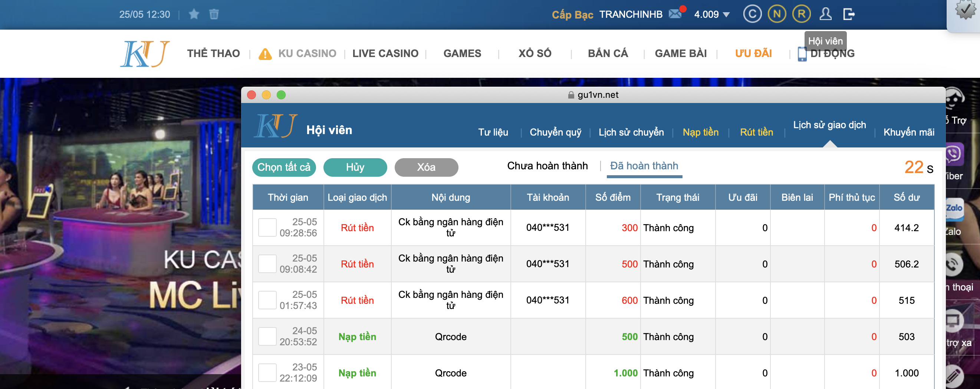Click Rút tiền in 09:08:42 row

pyautogui.click(x=357, y=264)
